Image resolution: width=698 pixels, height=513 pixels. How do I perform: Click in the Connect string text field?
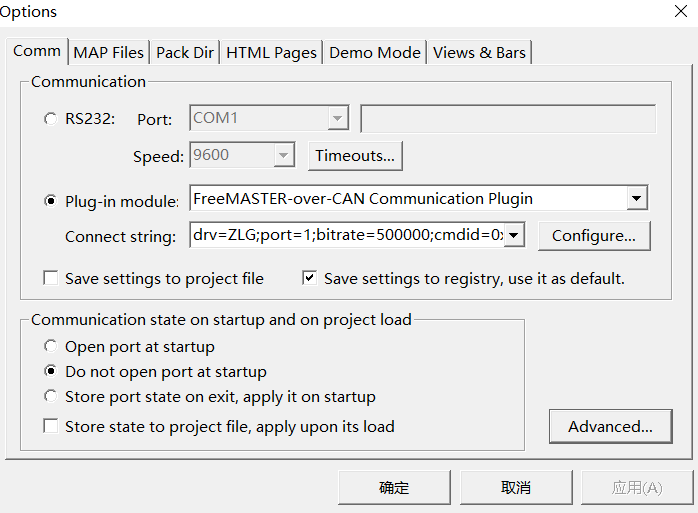pyautogui.click(x=345, y=236)
